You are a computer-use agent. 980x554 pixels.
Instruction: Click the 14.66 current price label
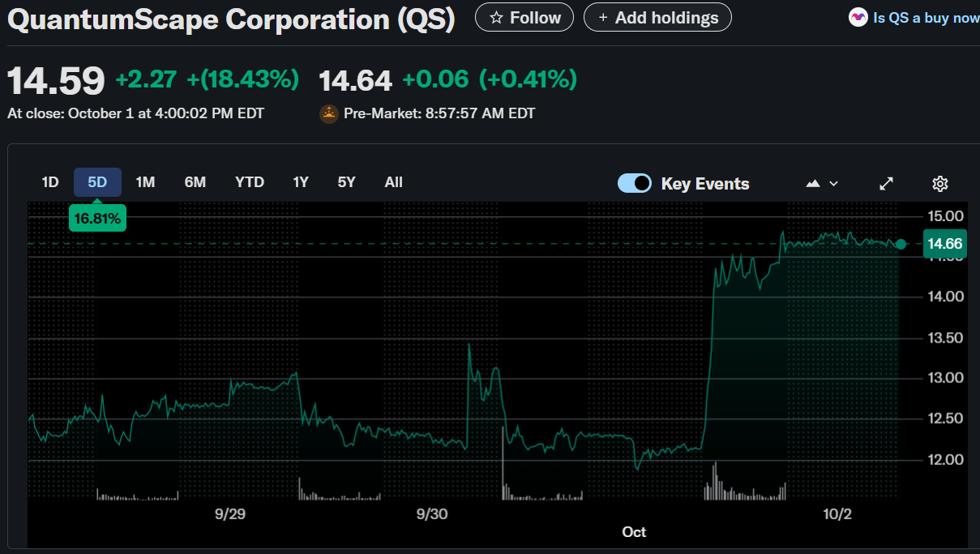[944, 244]
